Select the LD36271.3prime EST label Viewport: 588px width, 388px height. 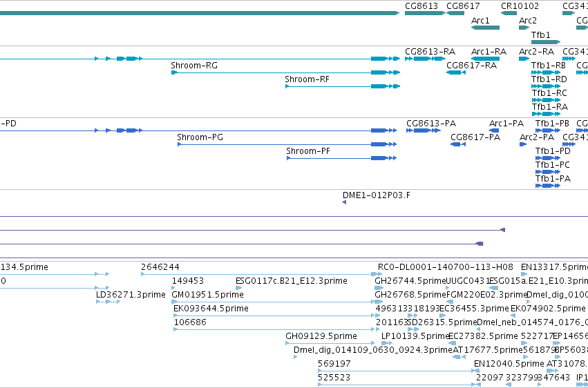point(131,295)
